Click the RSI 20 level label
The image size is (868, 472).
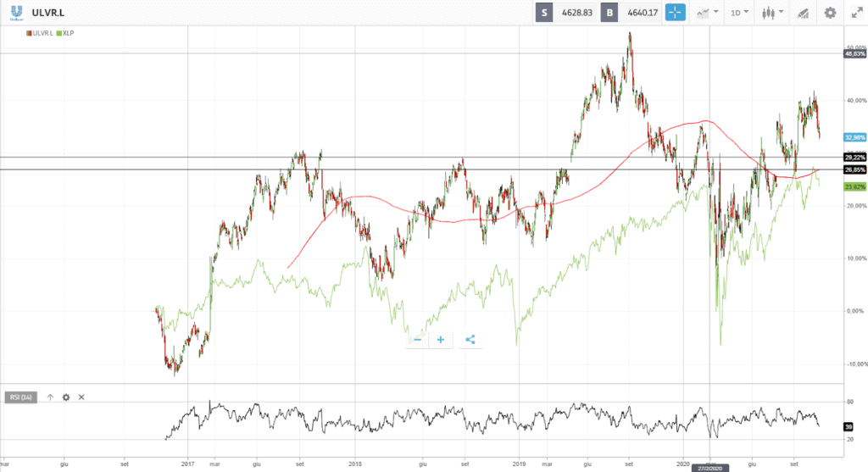(849, 439)
